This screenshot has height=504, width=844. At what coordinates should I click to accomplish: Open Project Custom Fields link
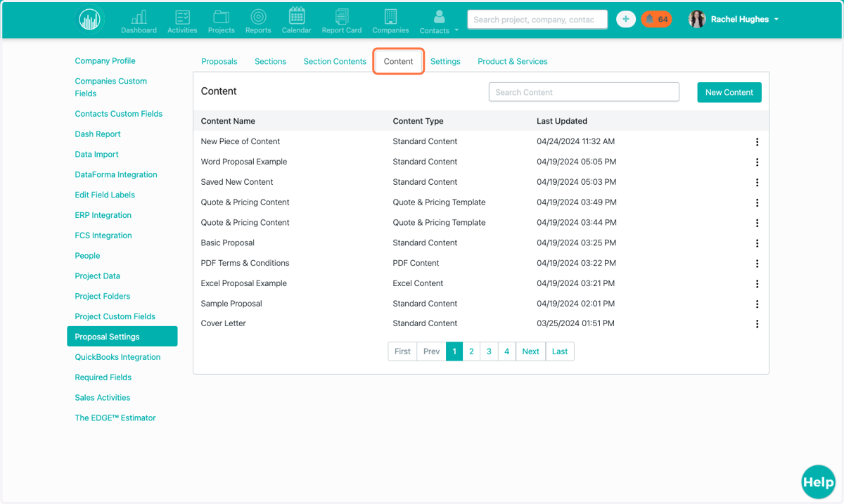click(x=115, y=317)
